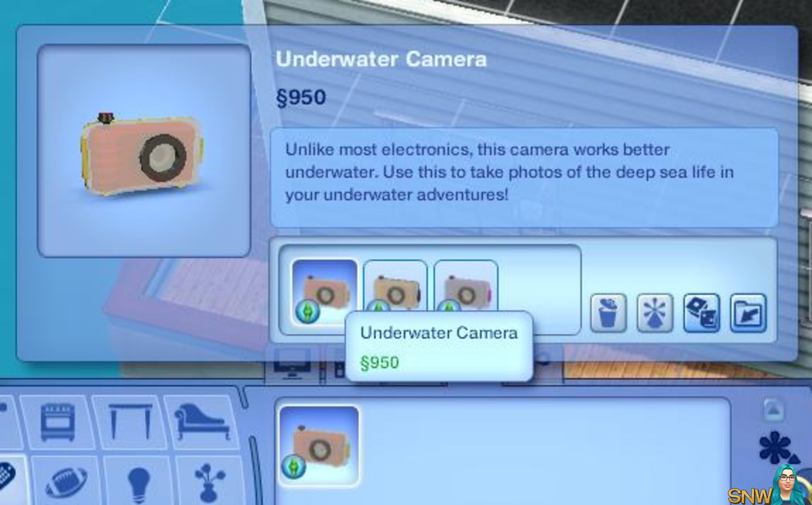The width and height of the screenshot is (812, 505).
Task: Open the Create a Style fan icon
Action: (655, 313)
